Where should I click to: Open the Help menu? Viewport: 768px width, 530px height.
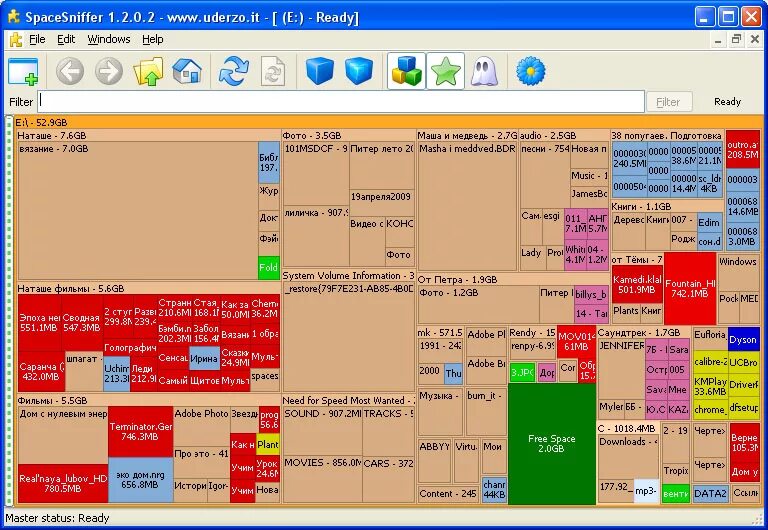[152, 39]
